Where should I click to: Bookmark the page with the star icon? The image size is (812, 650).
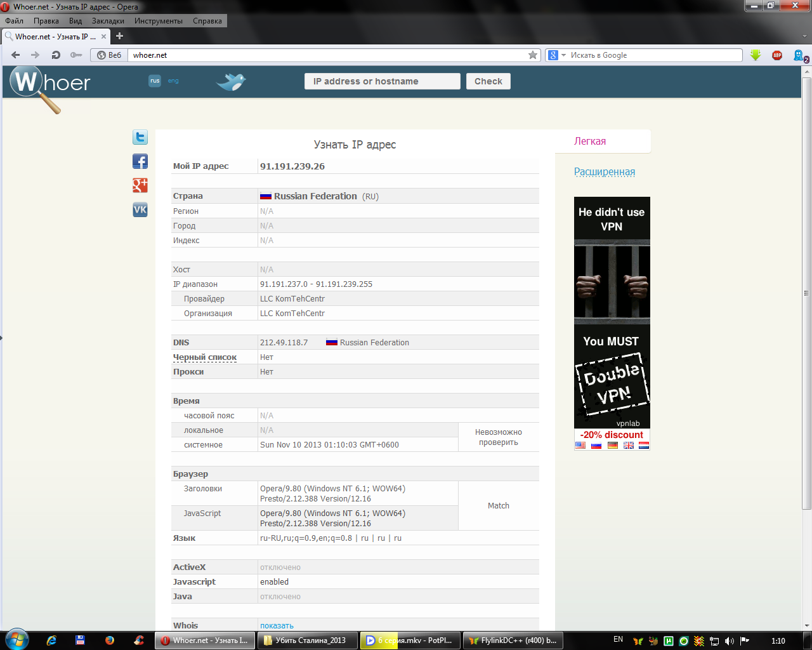533,55
